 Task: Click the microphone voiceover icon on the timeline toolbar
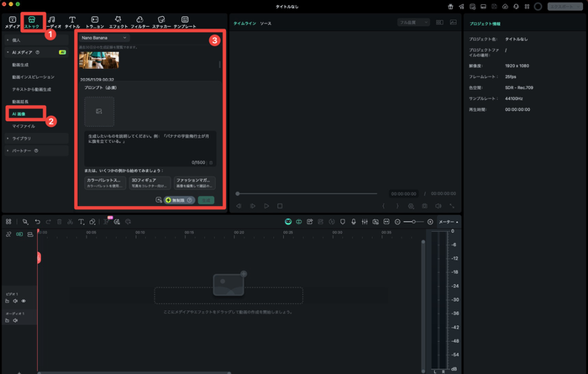tap(354, 221)
